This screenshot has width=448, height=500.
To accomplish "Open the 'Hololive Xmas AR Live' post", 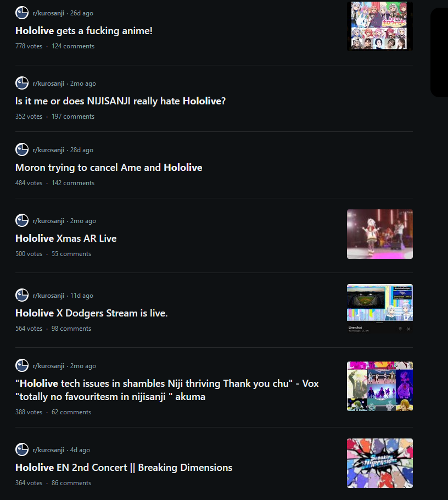I will pyautogui.click(x=66, y=238).
